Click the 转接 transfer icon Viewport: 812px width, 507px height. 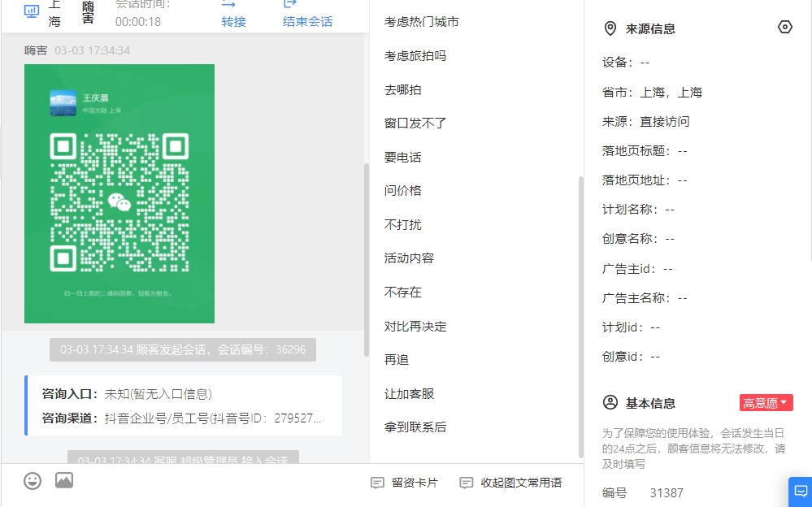click(228, 4)
